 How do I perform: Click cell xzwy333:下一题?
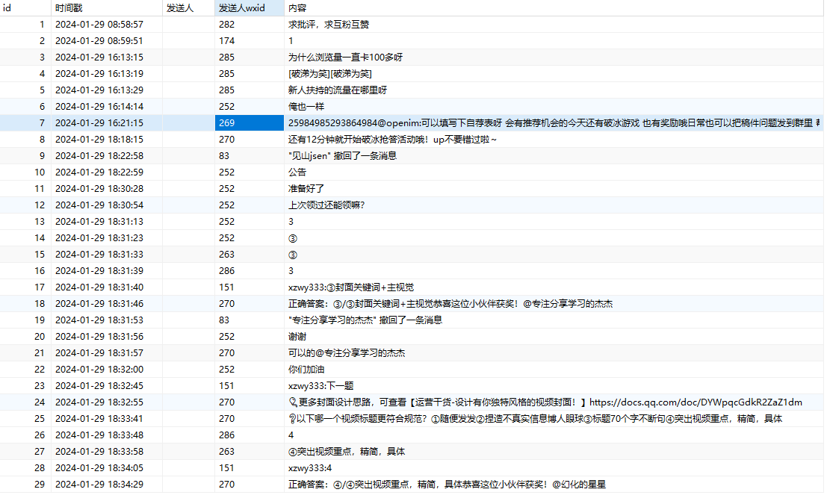(554, 386)
